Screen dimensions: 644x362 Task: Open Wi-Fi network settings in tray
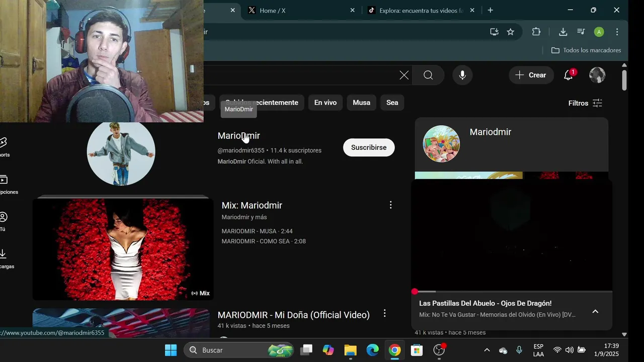point(557,350)
